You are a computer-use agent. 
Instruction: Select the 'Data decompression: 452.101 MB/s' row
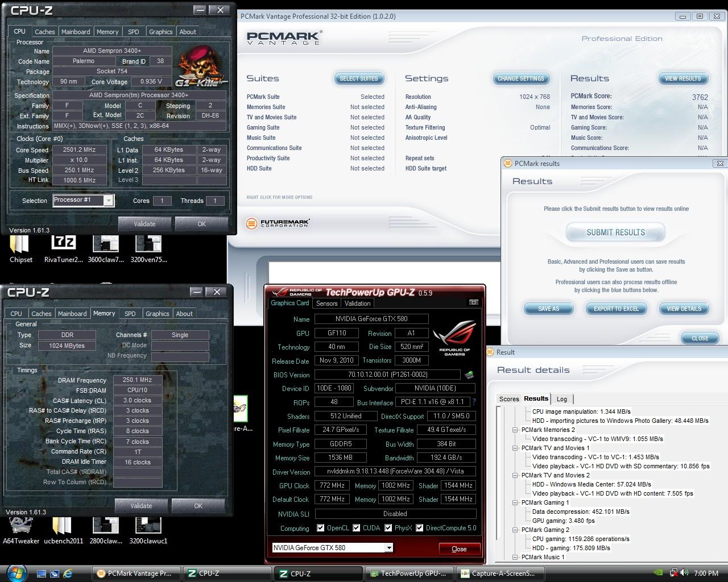[x=581, y=512]
